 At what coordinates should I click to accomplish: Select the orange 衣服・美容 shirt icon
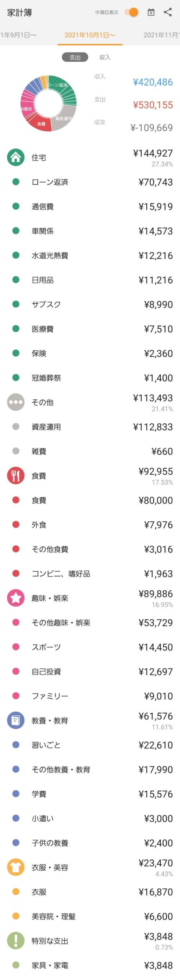[x=16, y=867]
